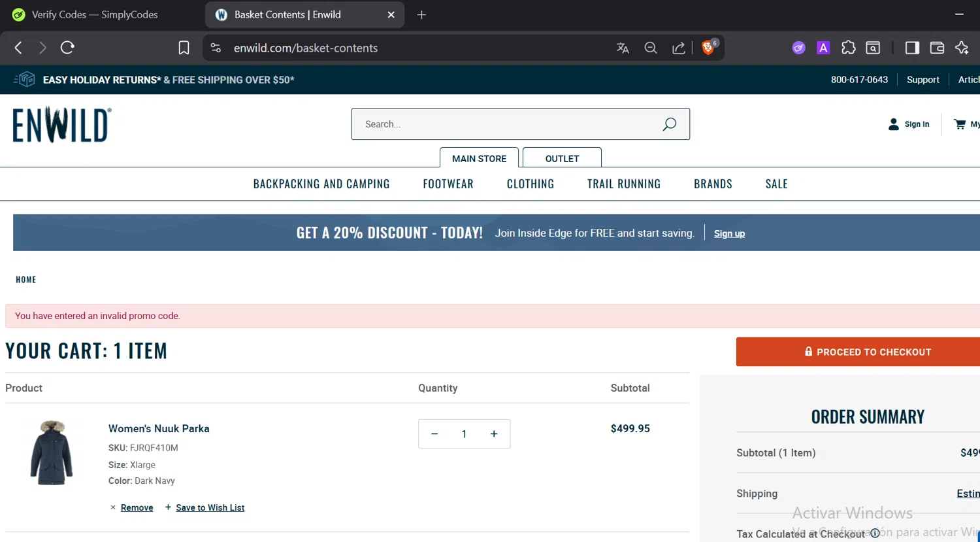This screenshot has height=542, width=980.
Task: Click the translate page icon
Action: [x=623, y=48]
